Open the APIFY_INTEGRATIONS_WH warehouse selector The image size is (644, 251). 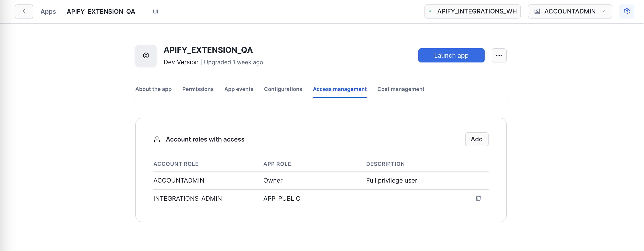(x=472, y=11)
